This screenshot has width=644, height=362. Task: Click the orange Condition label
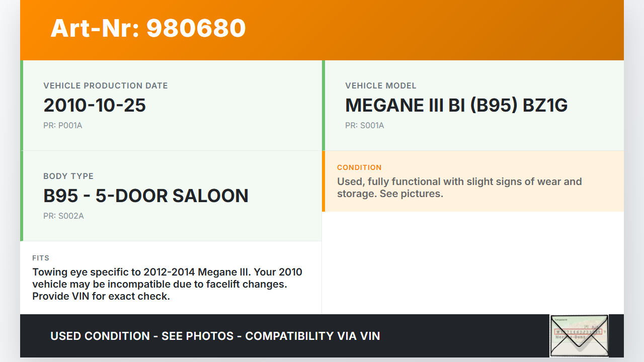pyautogui.click(x=359, y=167)
